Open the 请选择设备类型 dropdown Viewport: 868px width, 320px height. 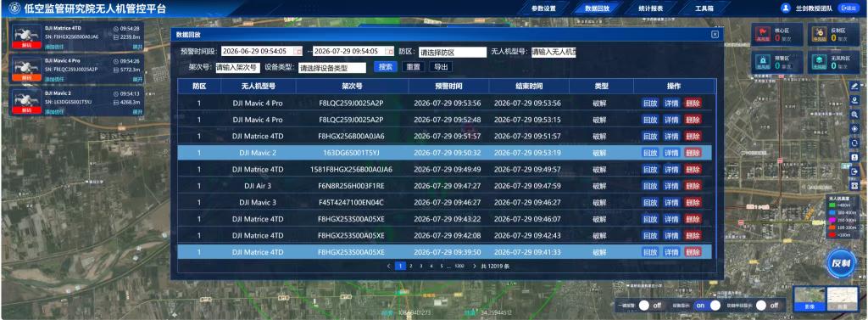pyautogui.click(x=332, y=68)
